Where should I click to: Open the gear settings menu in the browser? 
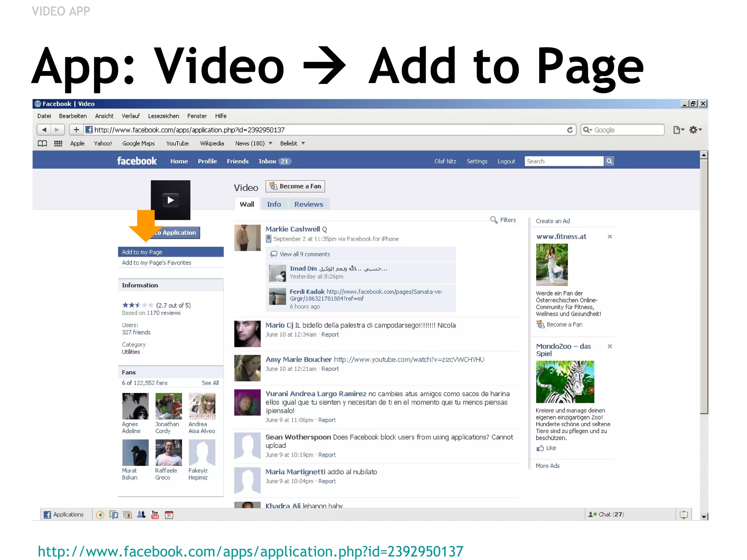pos(695,130)
